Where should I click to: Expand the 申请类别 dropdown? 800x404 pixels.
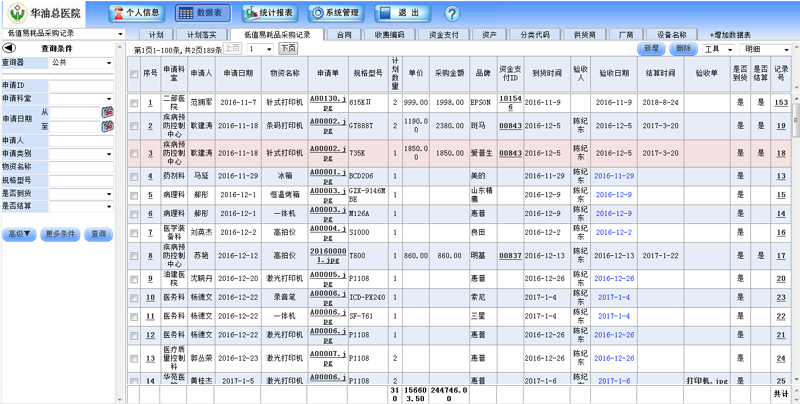click(82, 154)
